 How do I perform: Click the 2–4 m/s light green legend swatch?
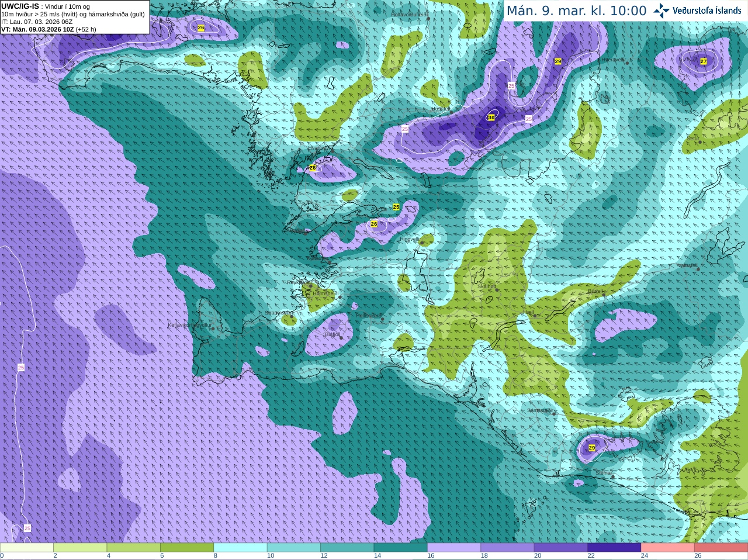(80, 548)
